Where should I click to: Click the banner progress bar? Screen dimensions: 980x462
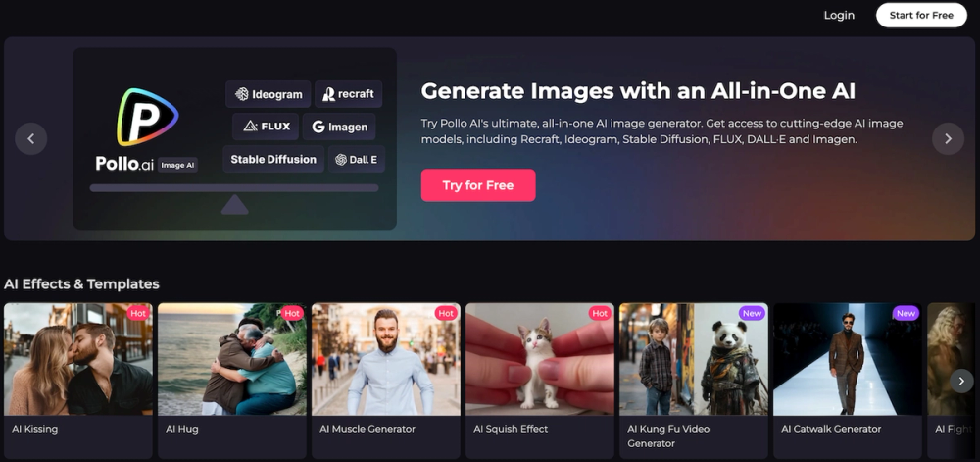234,188
